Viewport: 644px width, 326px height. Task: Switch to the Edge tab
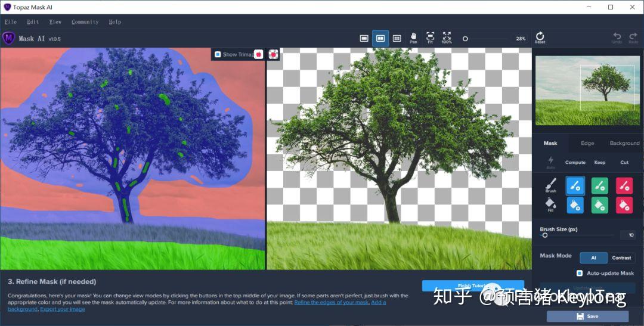click(x=587, y=143)
